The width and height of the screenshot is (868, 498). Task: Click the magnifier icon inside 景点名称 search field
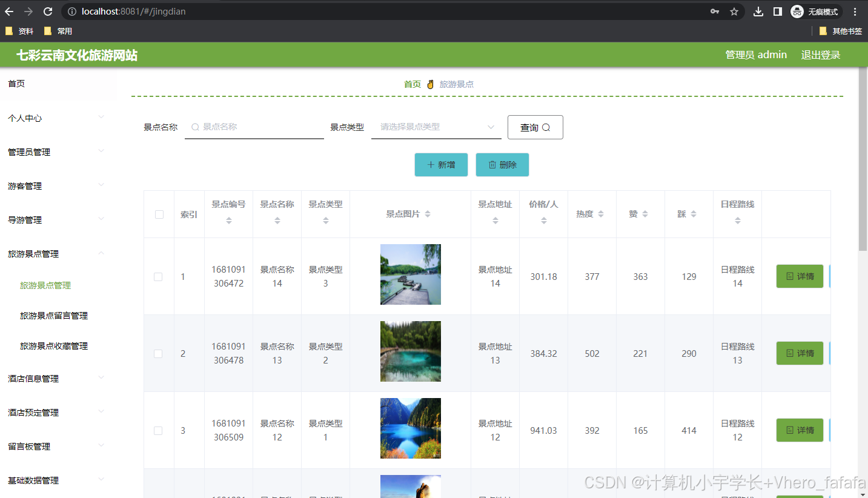(x=194, y=127)
